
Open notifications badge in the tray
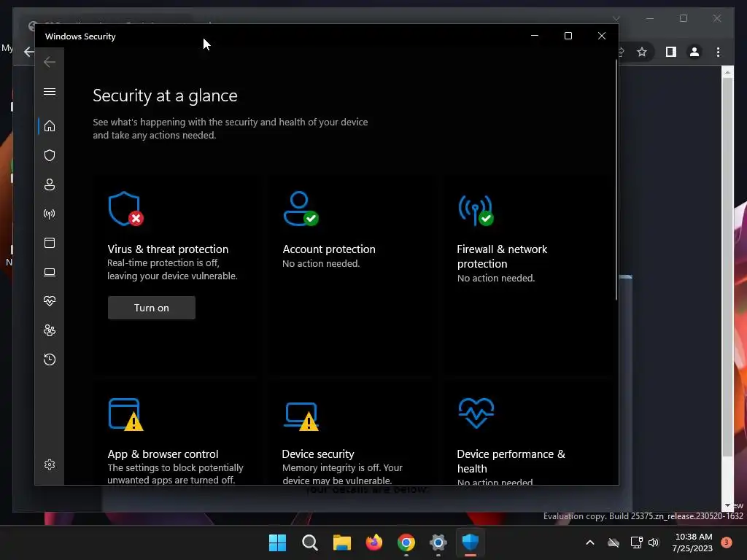coord(727,542)
